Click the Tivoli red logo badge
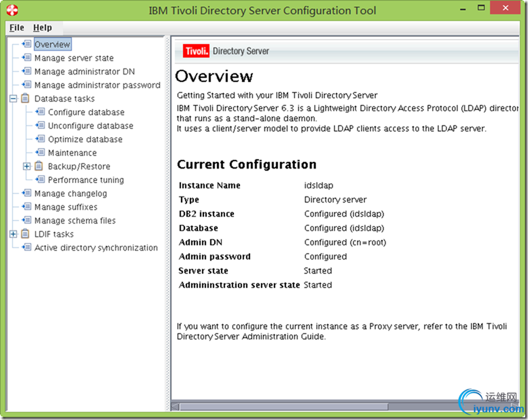This screenshot has width=528, height=420. click(196, 51)
